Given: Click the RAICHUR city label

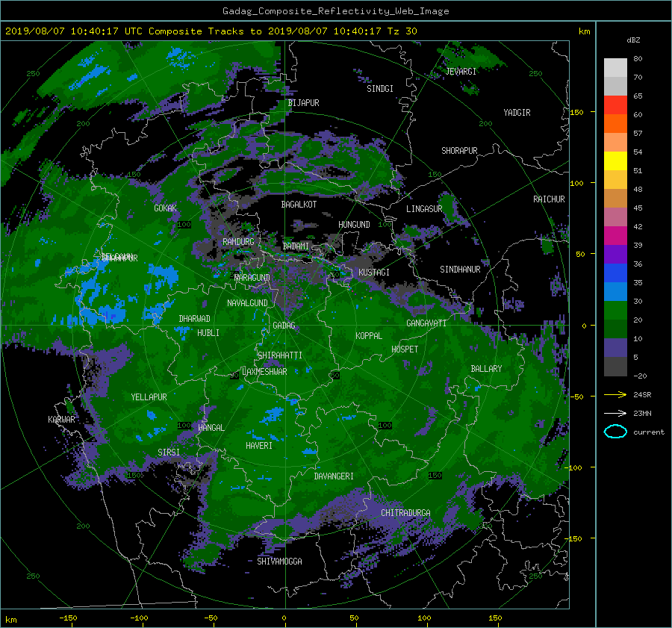Looking at the screenshot, I should 549,199.
